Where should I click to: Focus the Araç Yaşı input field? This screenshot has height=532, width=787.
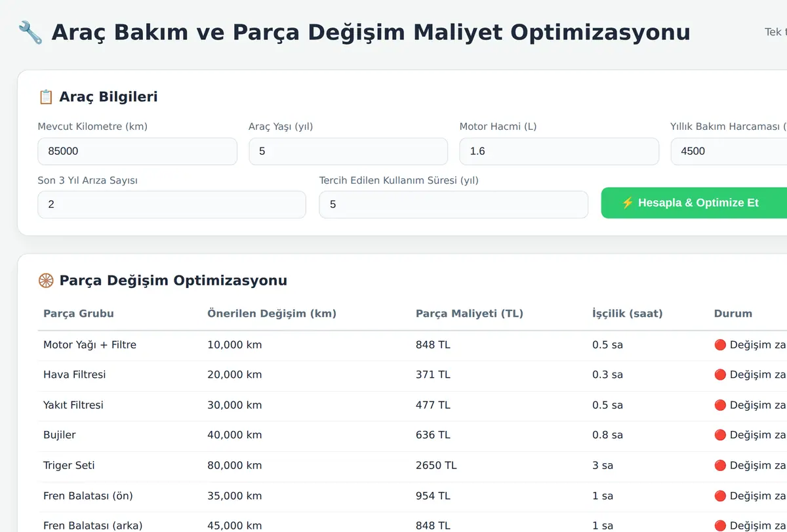[348, 152]
